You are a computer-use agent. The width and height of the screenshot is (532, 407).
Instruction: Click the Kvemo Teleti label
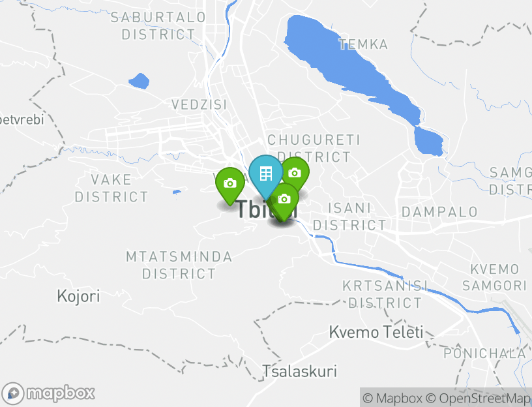tap(376, 332)
